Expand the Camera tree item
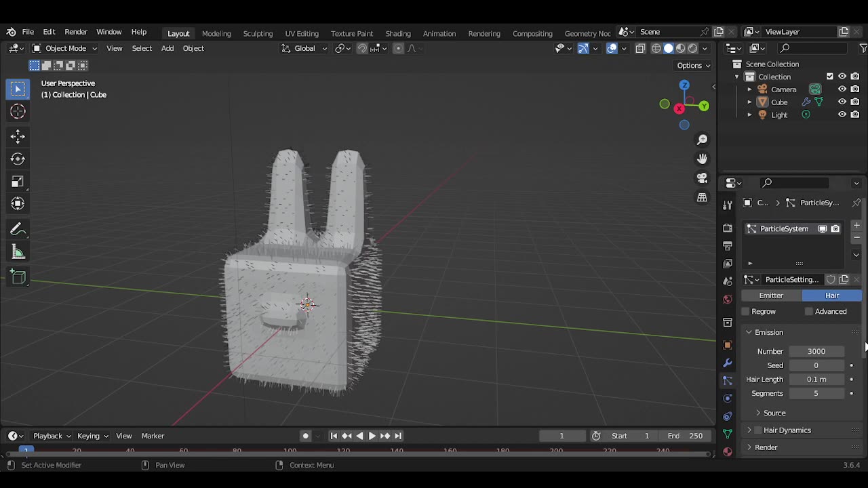This screenshot has width=868, height=488. (x=749, y=89)
